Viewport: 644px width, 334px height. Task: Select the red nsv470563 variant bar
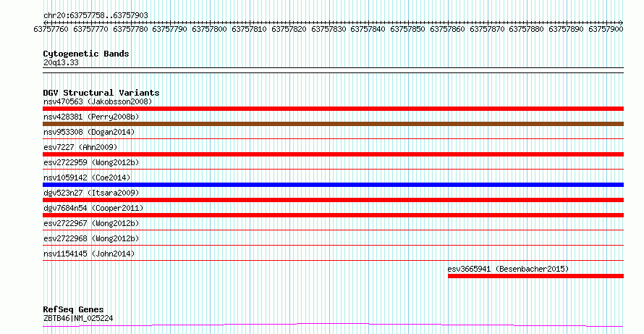coord(333,109)
